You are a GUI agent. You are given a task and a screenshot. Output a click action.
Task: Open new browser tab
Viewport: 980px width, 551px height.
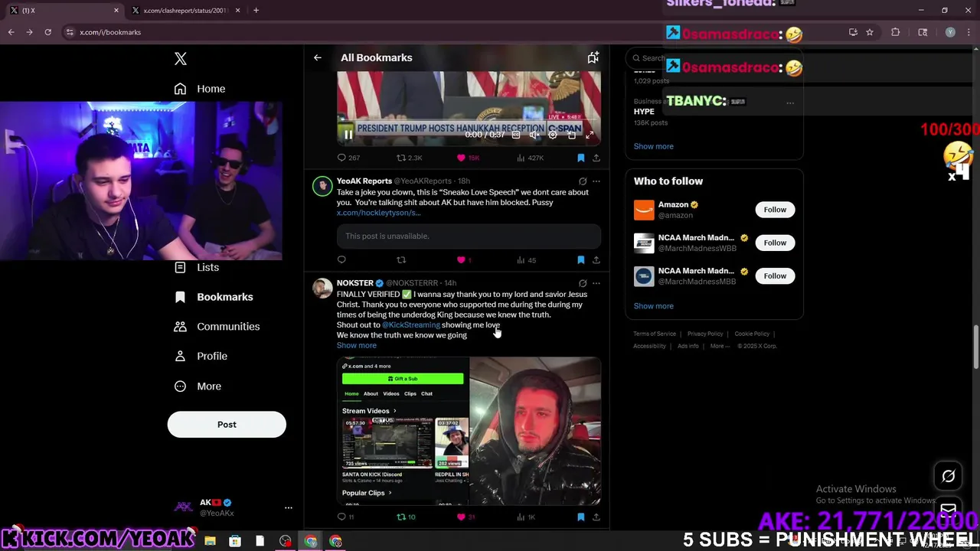coord(256,11)
